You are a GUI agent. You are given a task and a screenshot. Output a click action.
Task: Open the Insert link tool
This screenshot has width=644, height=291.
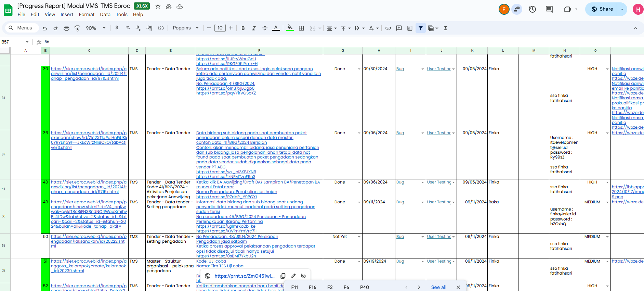[x=388, y=28]
